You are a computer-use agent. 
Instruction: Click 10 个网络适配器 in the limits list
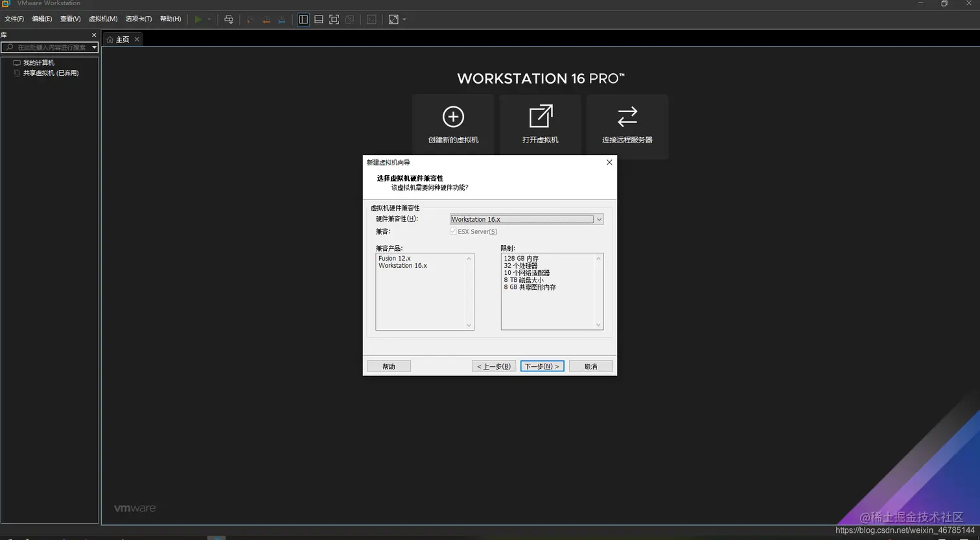tap(527, 273)
